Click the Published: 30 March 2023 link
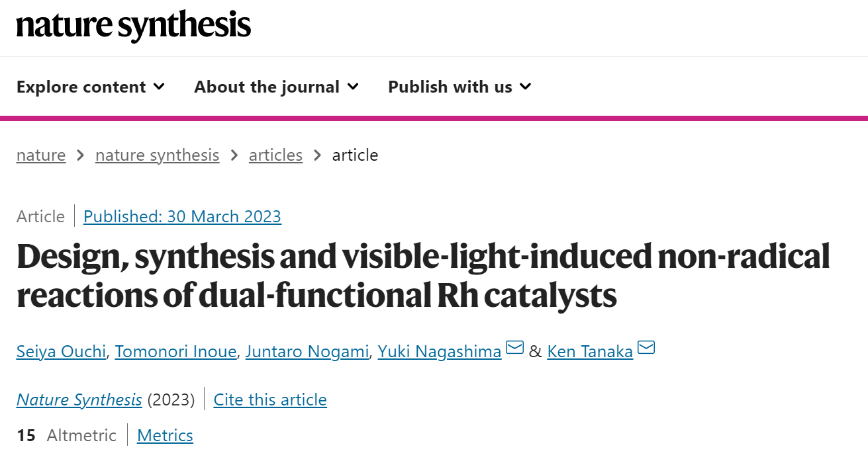The height and width of the screenshot is (459, 868). tap(182, 216)
